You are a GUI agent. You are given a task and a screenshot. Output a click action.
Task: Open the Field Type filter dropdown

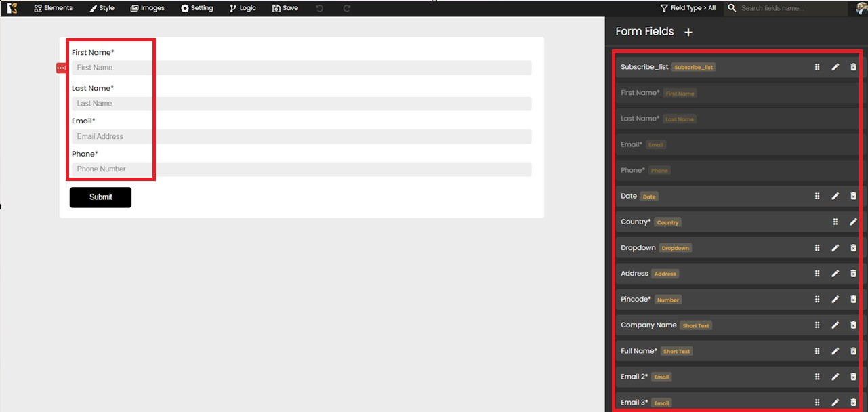click(688, 8)
